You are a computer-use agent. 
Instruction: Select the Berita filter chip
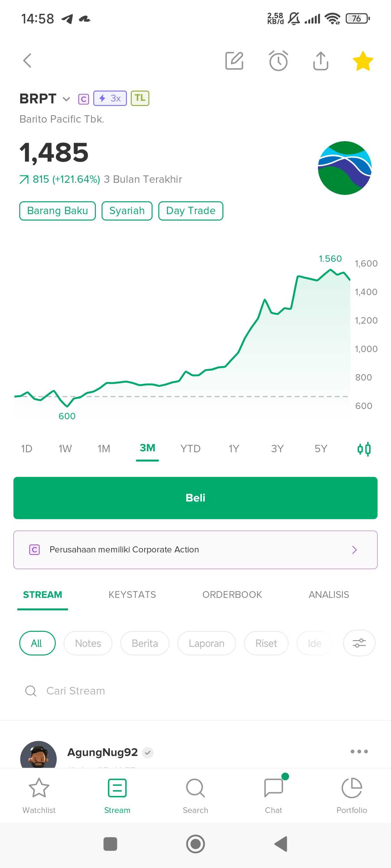click(145, 643)
